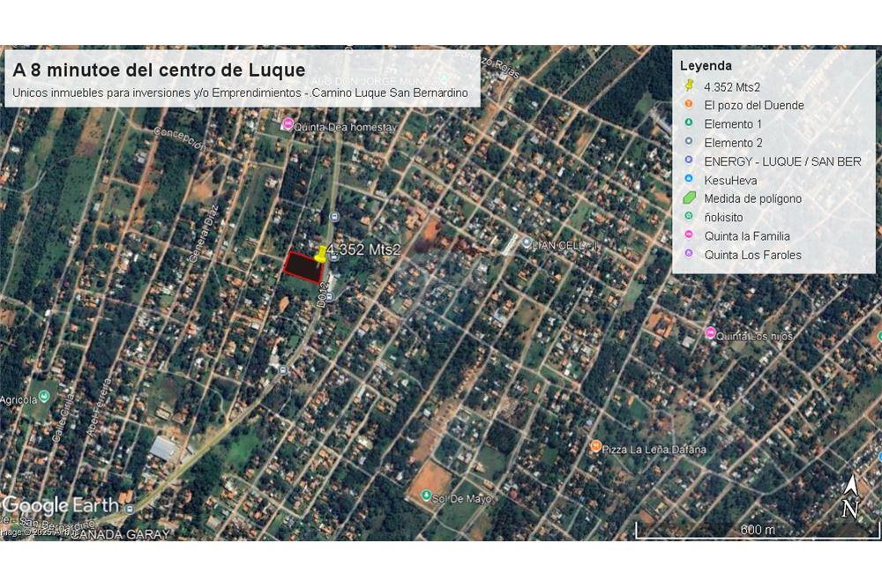882x588 pixels.
Task: Click the Medida de polígono legend entry
Action: pyautogui.click(x=753, y=198)
